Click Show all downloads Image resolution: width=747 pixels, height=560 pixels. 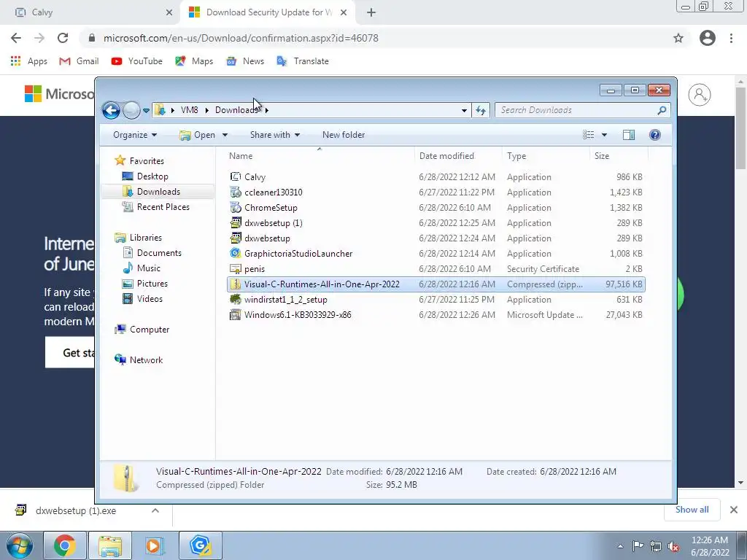tap(692, 510)
